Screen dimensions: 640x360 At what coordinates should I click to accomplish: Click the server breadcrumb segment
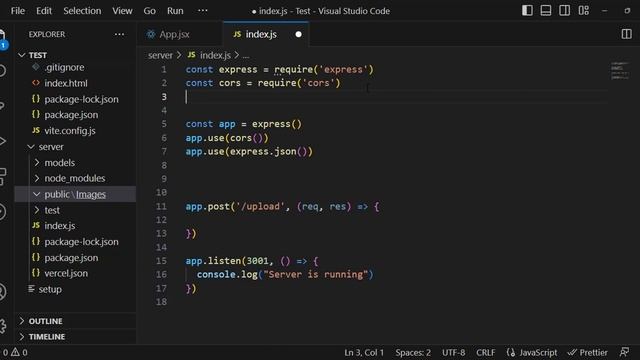pyautogui.click(x=160, y=55)
